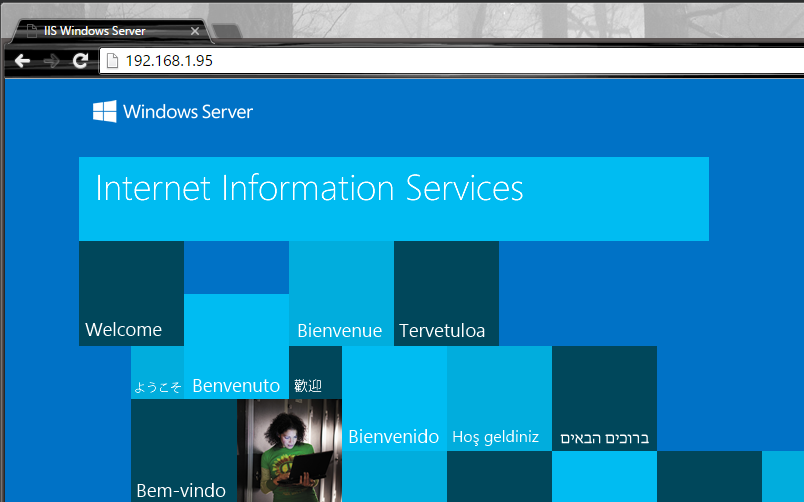Click the Bienvenue tile
Image resolution: width=804 pixels, height=502 pixels.
341,293
